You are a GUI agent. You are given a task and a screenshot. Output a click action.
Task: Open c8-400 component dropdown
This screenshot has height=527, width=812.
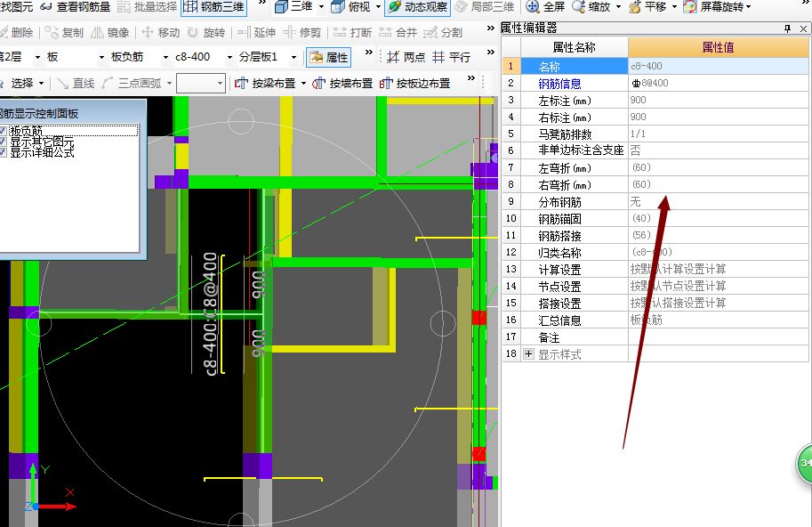[x=230, y=57]
